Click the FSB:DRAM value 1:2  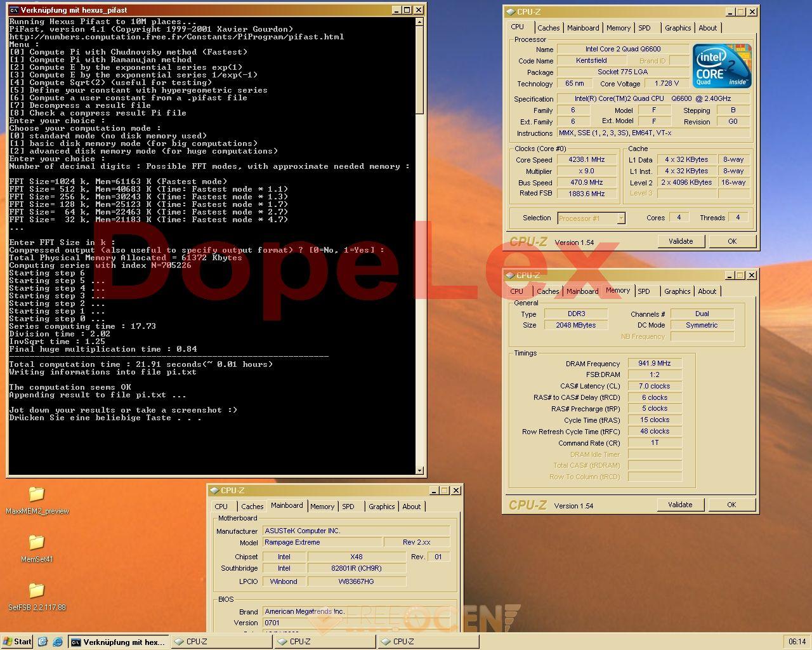point(655,375)
